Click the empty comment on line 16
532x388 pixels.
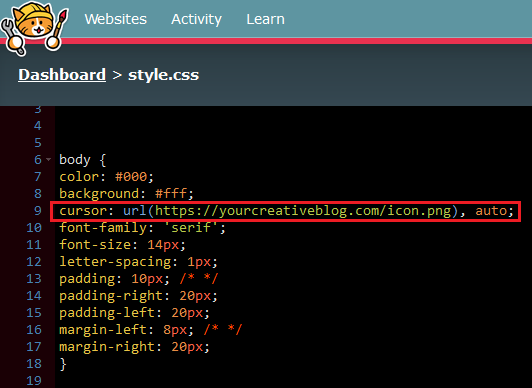(x=223, y=330)
